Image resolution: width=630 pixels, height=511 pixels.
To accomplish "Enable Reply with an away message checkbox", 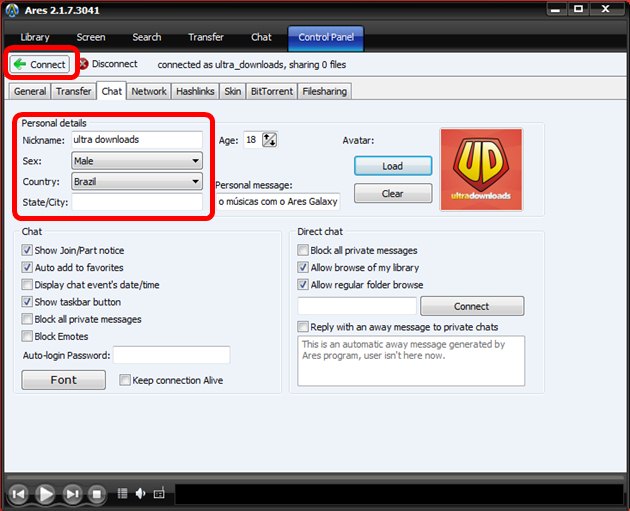I will click(303, 327).
